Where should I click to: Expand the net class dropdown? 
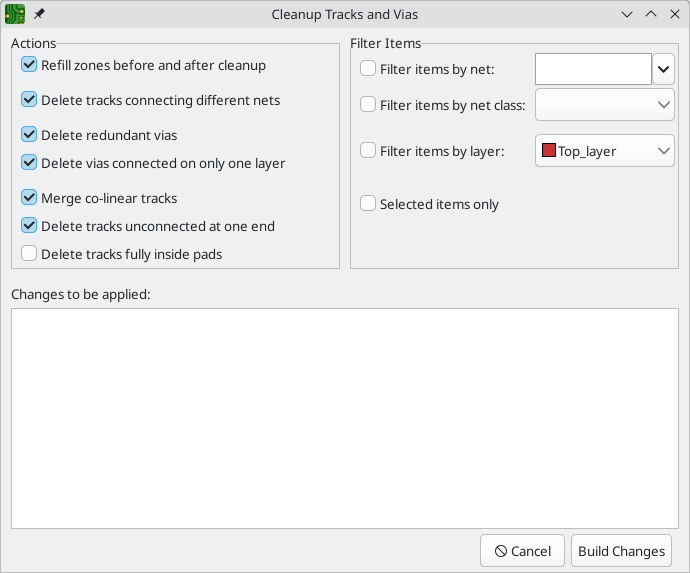click(605, 105)
